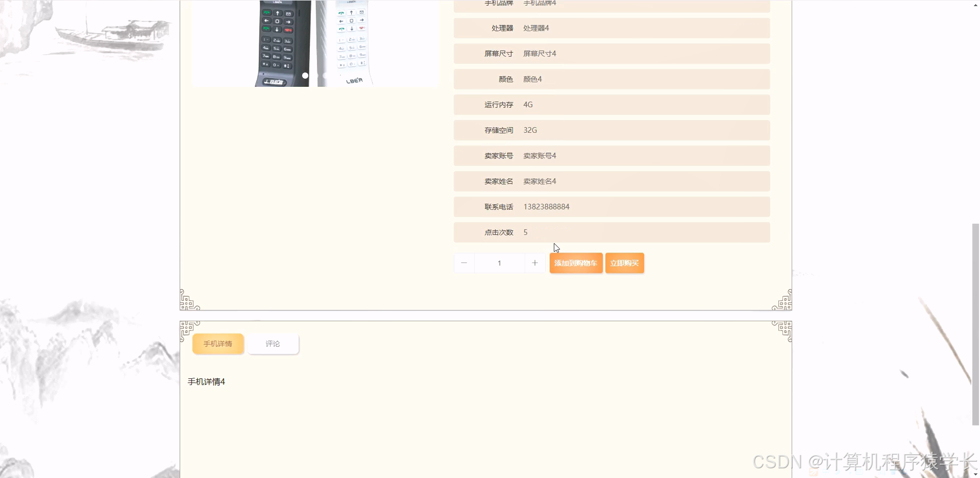Click the 卖家姓名 label

click(x=499, y=181)
